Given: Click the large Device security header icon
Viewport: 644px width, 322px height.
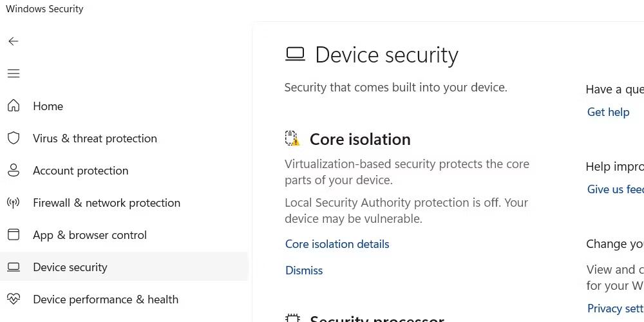Looking at the screenshot, I should point(295,54).
